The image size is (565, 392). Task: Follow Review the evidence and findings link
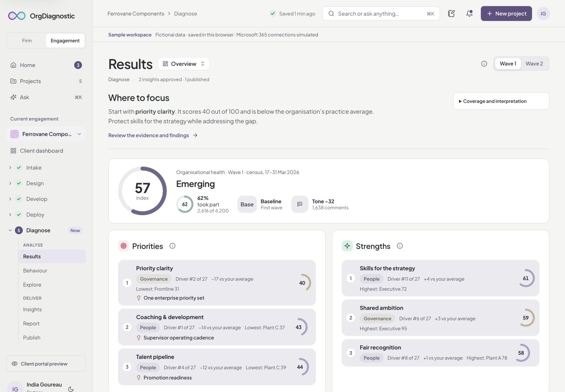click(x=153, y=136)
